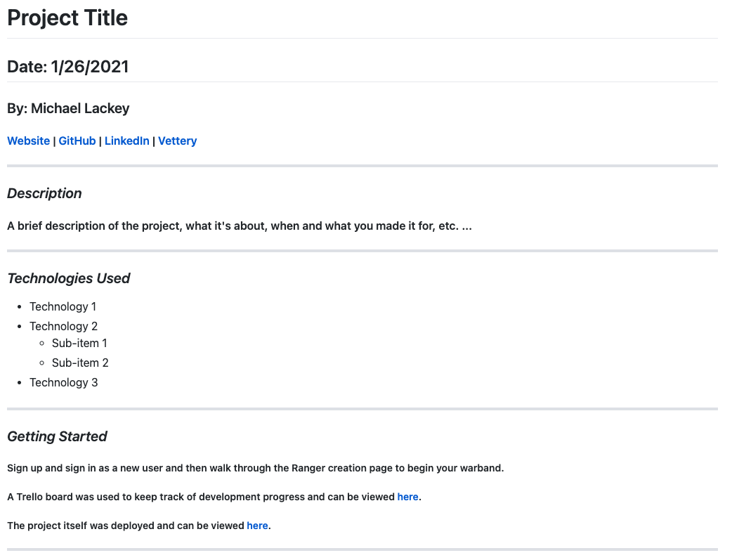This screenshot has height=560, width=732.
Task: Click the By: Michael Lackey heading
Action: click(x=68, y=108)
